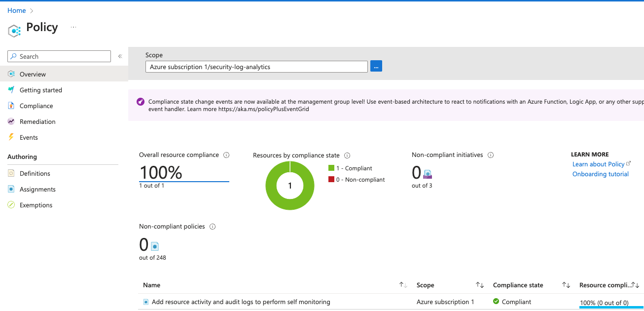Sort the table by Scope column
Screen dimensions: 644x311
pyautogui.click(x=479, y=285)
